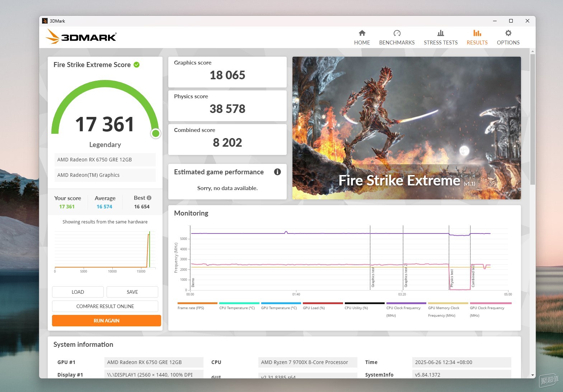Click the CPU value AMD Ryzen 7 9700X
This screenshot has height=392, width=563.
point(308,362)
